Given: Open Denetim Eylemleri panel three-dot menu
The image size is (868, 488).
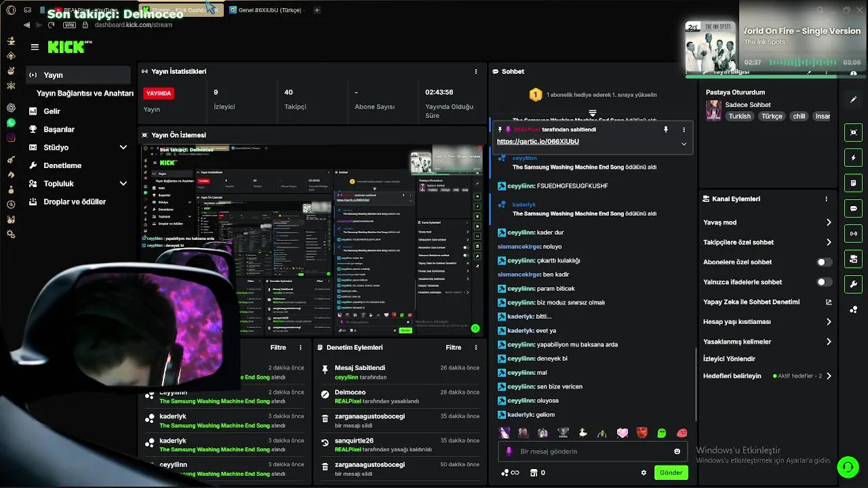Looking at the screenshot, I should [475, 347].
